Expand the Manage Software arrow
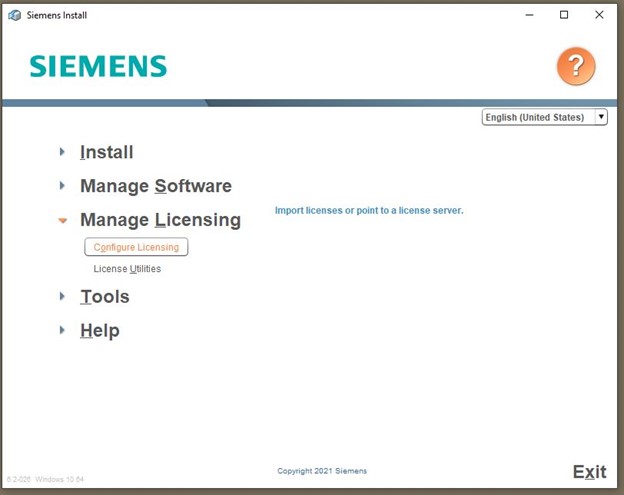Image resolution: width=624 pixels, height=495 pixels. 62,185
